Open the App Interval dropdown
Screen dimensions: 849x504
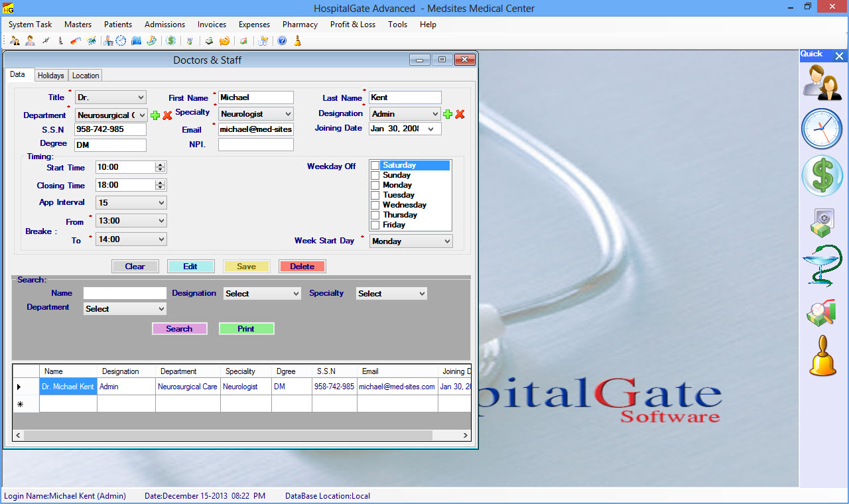click(x=161, y=203)
